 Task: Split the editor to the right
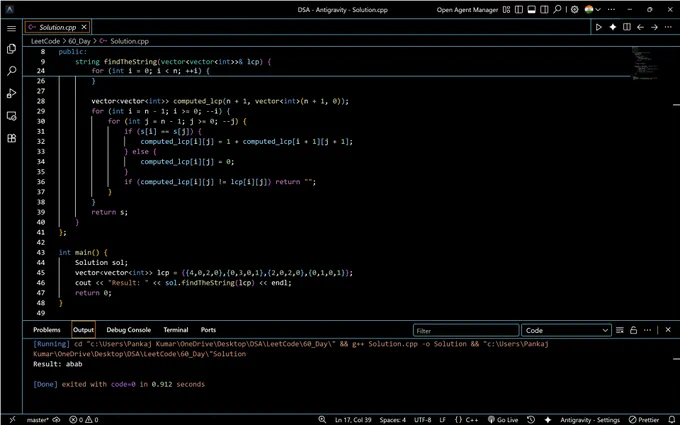pyautogui.click(x=627, y=27)
